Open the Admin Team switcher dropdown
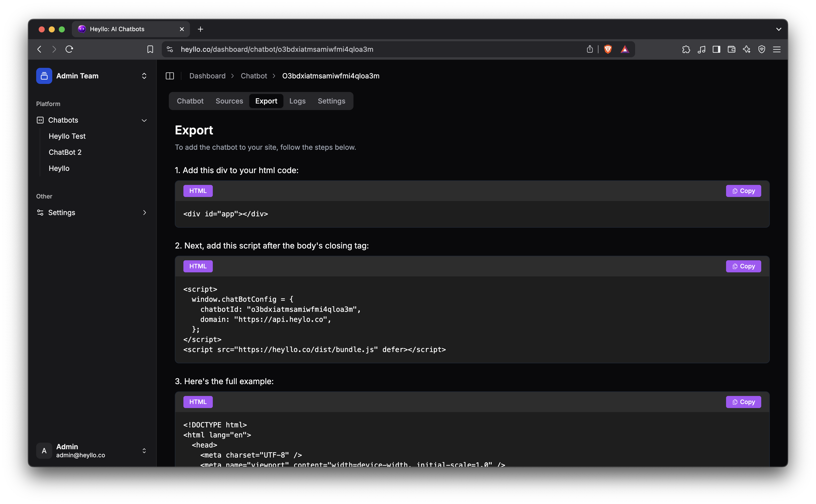 [144, 76]
